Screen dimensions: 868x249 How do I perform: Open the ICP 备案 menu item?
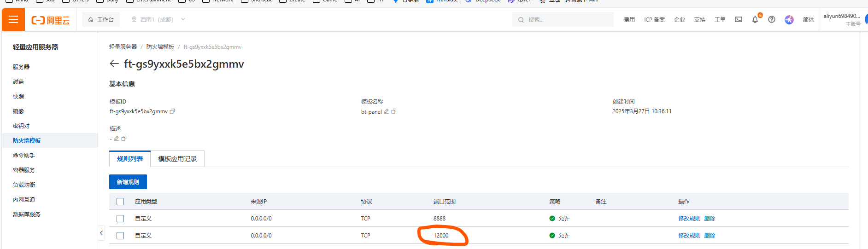point(654,20)
